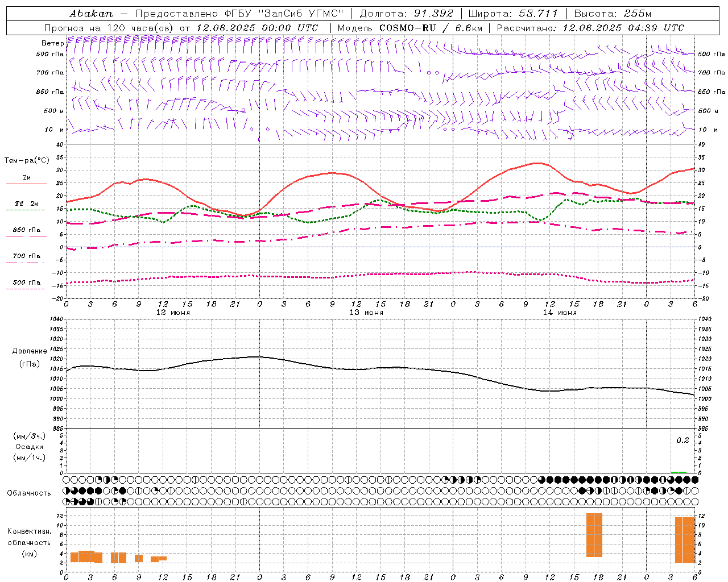Select the 'Прогноз на 120 часа(ов)' forecast text
The width and height of the screenshot is (728, 582).
click(x=110, y=28)
